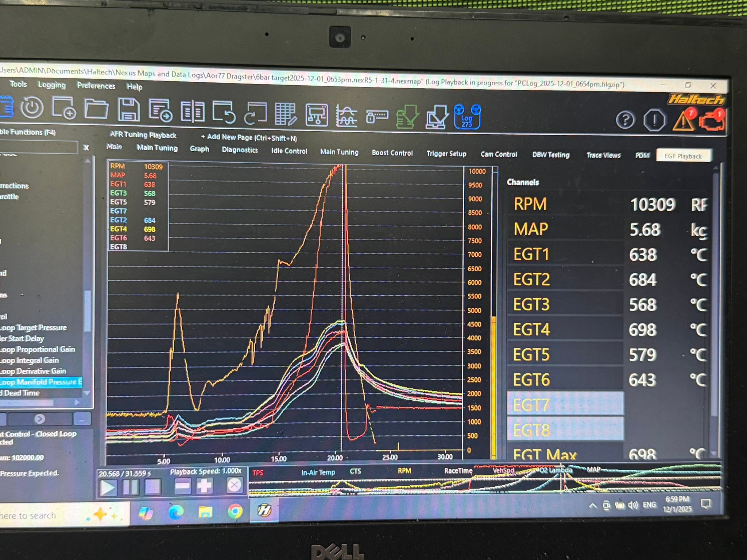Open the Logging menu
Viewport: 747px width, 560px height.
click(x=52, y=85)
